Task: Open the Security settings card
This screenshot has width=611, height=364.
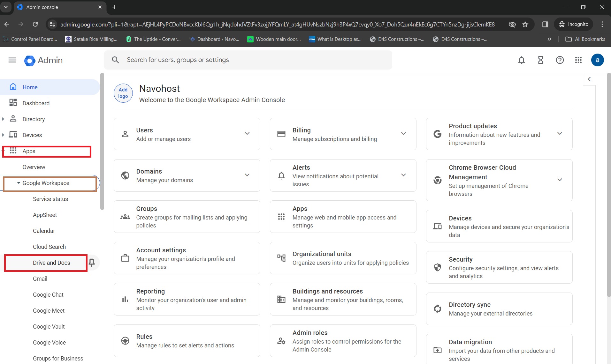Action: pyautogui.click(x=499, y=267)
